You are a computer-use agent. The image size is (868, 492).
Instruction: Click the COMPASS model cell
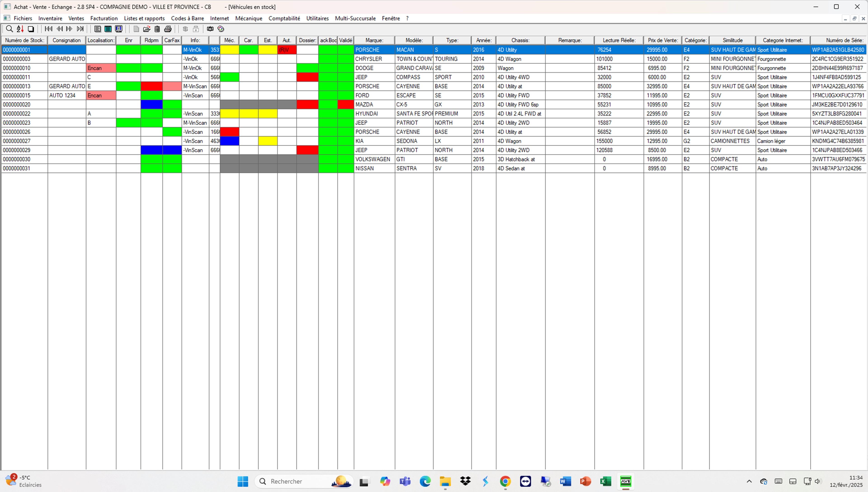(414, 77)
